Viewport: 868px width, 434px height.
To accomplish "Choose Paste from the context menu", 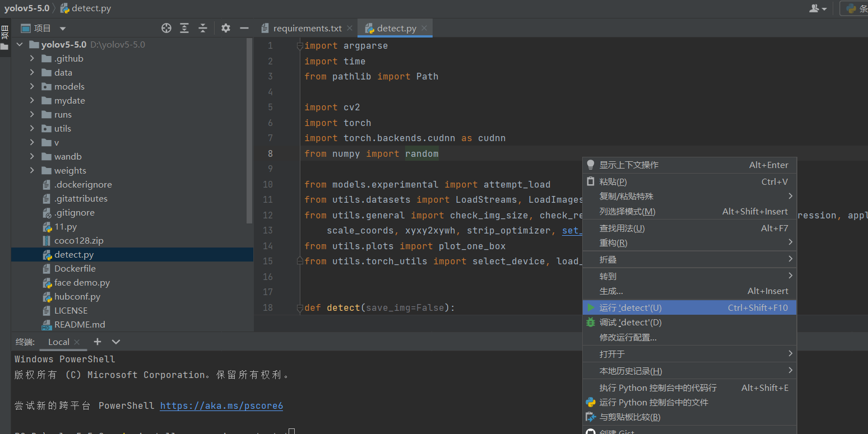I will pos(690,181).
